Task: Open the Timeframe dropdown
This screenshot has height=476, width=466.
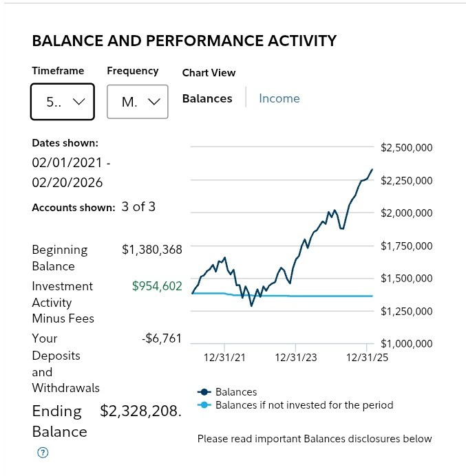Action: 63,102
